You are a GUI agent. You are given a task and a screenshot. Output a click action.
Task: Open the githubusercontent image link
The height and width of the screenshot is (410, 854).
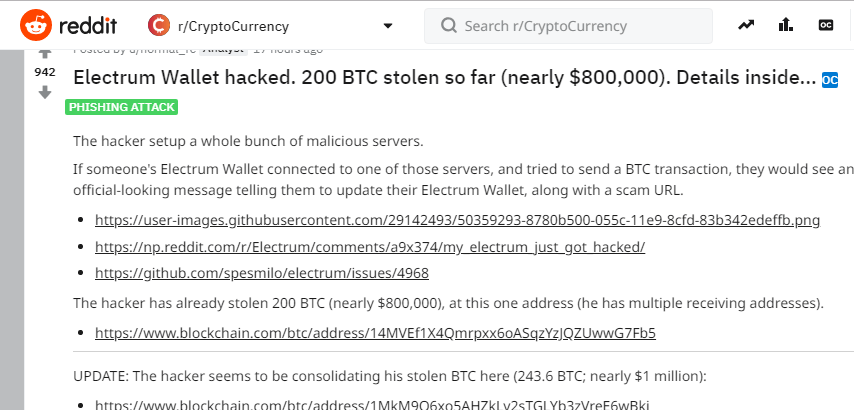pos(458,221)
